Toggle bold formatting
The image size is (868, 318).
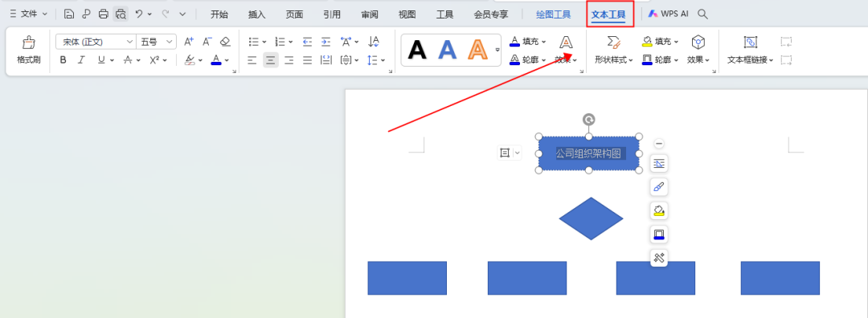(x=63, y=59)
